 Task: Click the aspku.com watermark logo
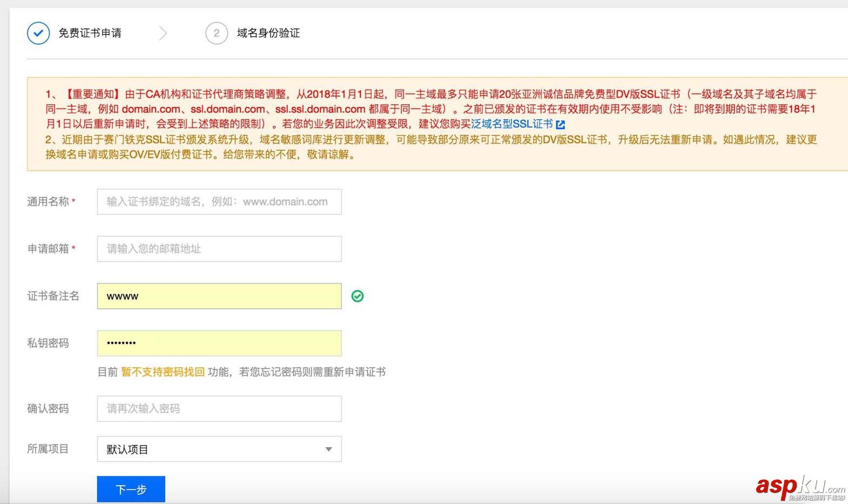coord(799,487)
